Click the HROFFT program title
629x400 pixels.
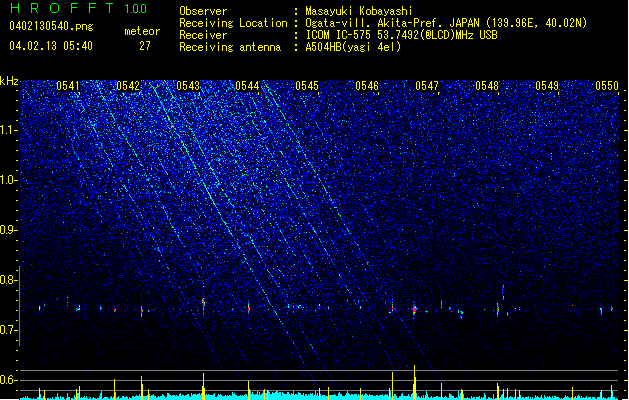coord(62,8)
